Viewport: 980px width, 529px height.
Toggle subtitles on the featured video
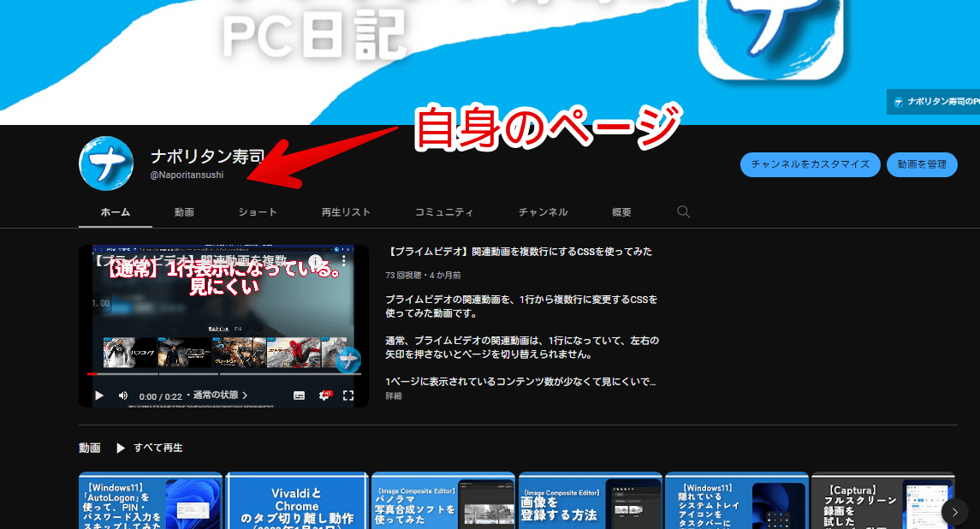click(300, 395)
